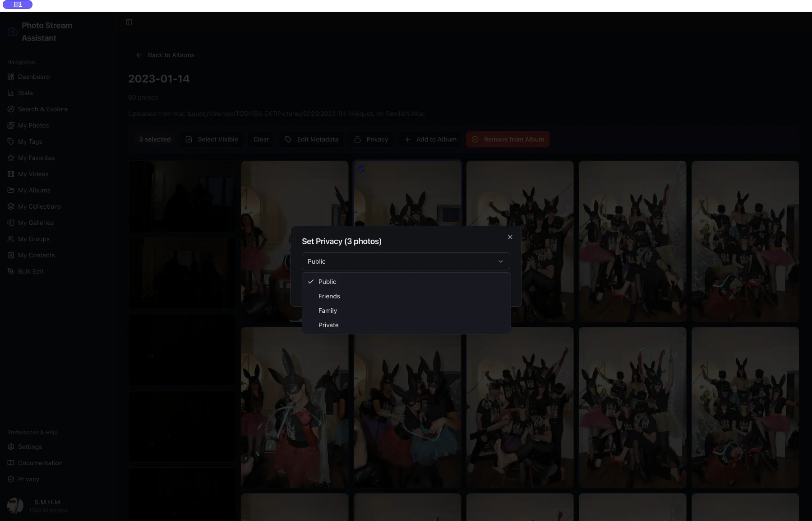Select Family from the privacy list
The height and width of the screenshot is (521, 812).
click(x=328, y=311)
